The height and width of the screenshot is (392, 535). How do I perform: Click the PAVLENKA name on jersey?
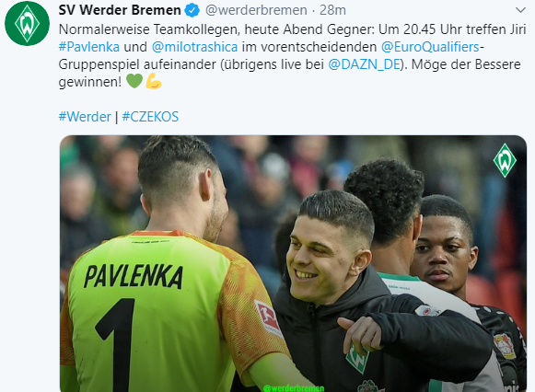click(x=134, y=276)
